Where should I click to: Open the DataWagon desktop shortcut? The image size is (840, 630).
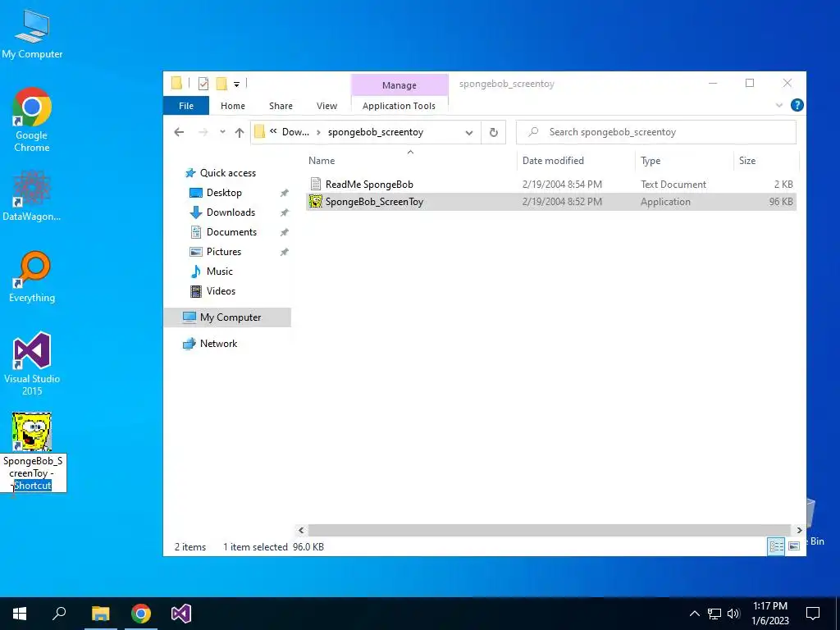pyautogui.click(x=32, y=195)
